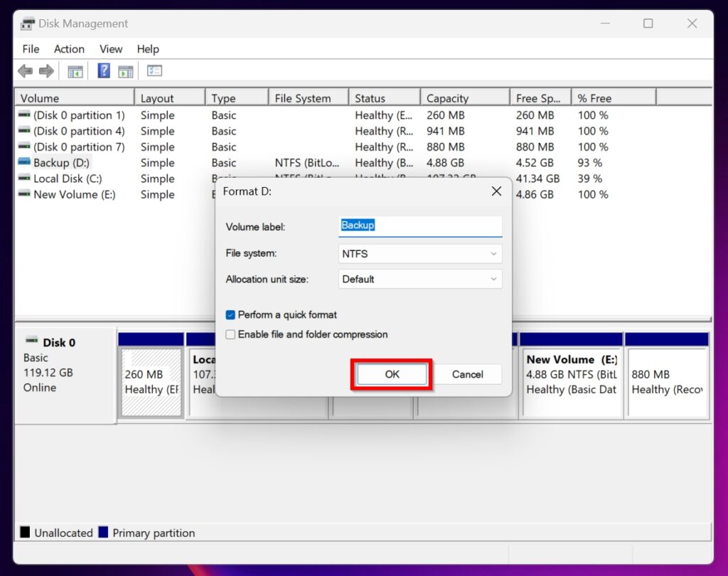Edit the Volume label text field
Screen dimensions: 728x576
(420, 225)
